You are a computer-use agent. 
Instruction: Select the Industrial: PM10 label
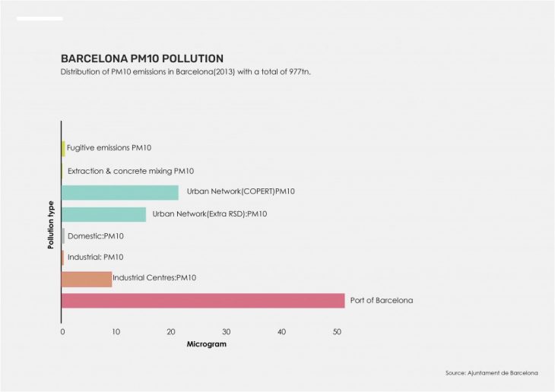point(95,258)
